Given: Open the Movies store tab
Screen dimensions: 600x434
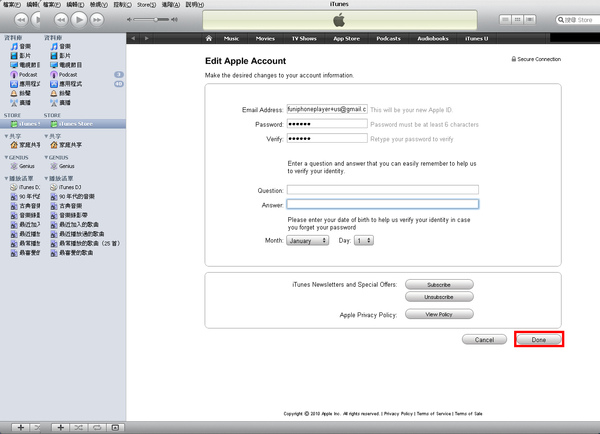Looking at the screenshot, I should [x=265, y=38].
